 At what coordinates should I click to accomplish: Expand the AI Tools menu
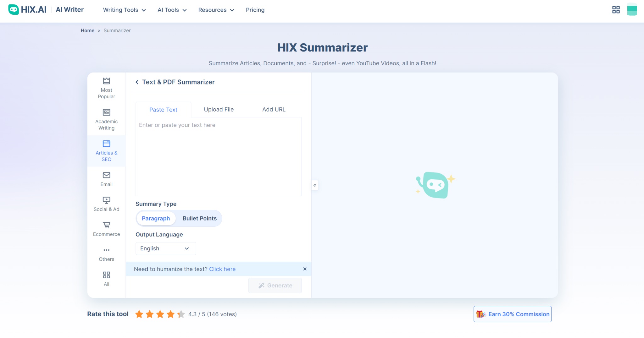tap(172, 10)
